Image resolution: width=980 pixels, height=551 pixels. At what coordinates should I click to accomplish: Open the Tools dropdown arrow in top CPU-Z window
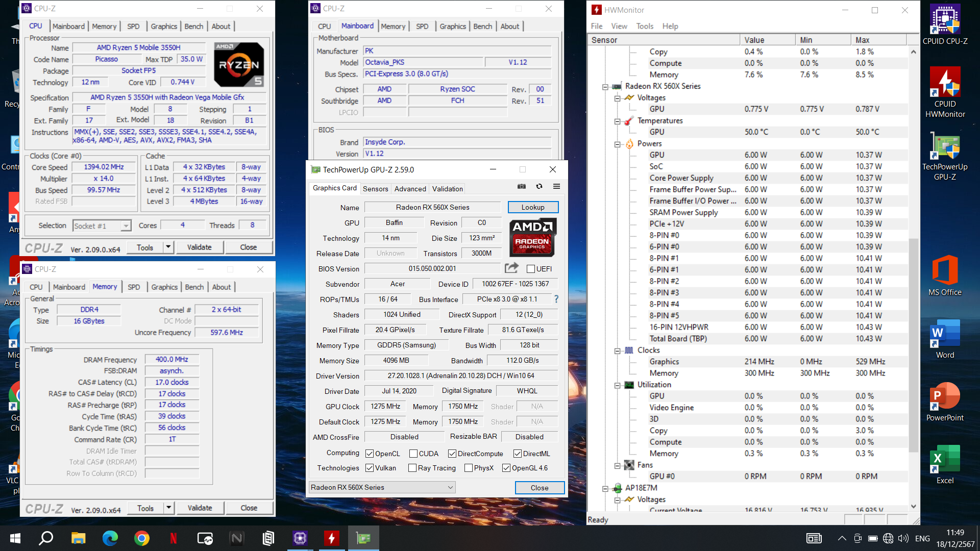tap(168, 247)
